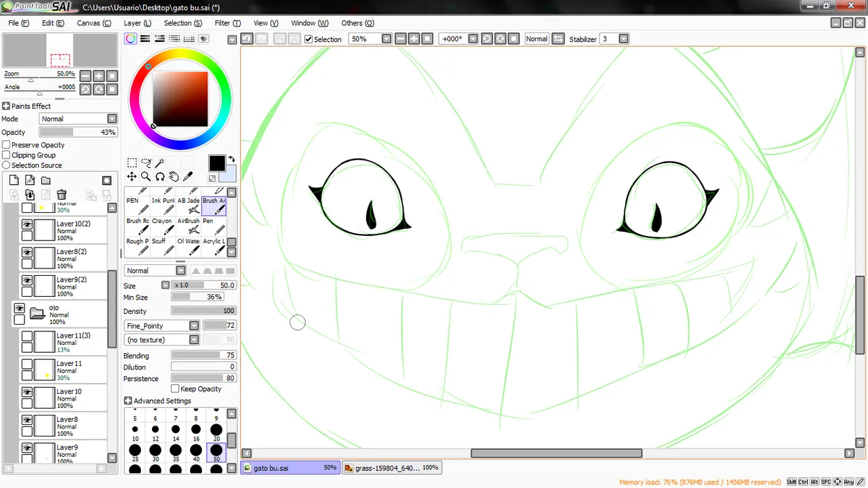Hide Layer10(2) with its eye icon

27,224
